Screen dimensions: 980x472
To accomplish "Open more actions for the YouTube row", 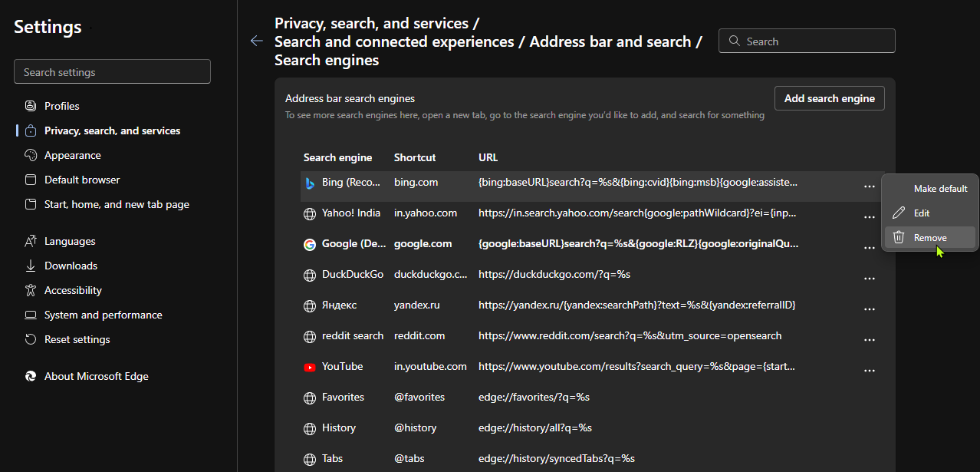I will coord(869,371).
